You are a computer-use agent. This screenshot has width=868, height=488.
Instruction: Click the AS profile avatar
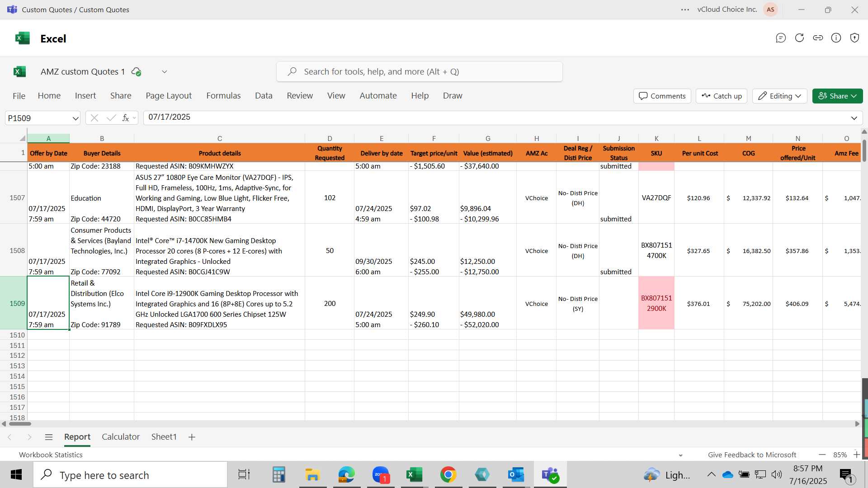pos(770,9)
